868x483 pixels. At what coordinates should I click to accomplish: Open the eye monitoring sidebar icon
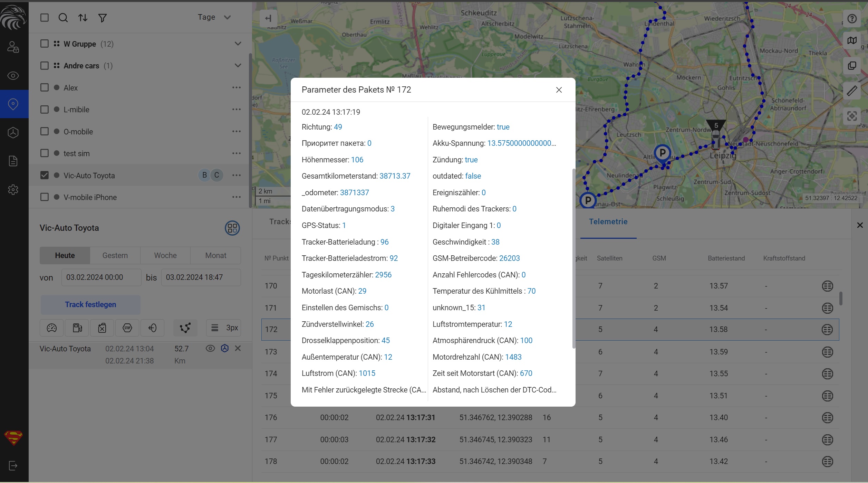click(13, 76)
